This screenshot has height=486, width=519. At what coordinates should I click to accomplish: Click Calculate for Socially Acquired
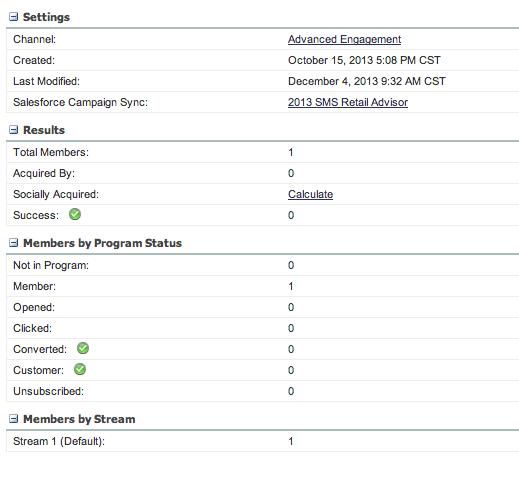coord(310,194)
